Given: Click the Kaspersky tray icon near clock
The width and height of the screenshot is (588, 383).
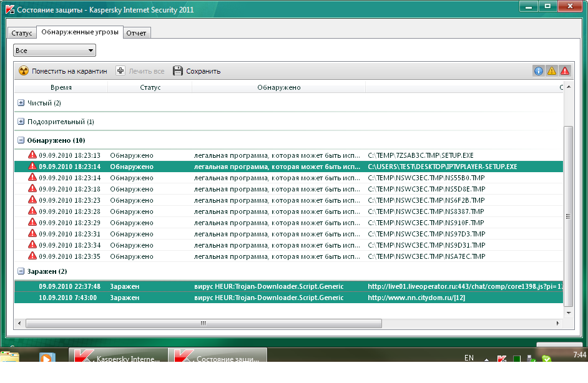Looking at the screenshot, I should [501, 359].
